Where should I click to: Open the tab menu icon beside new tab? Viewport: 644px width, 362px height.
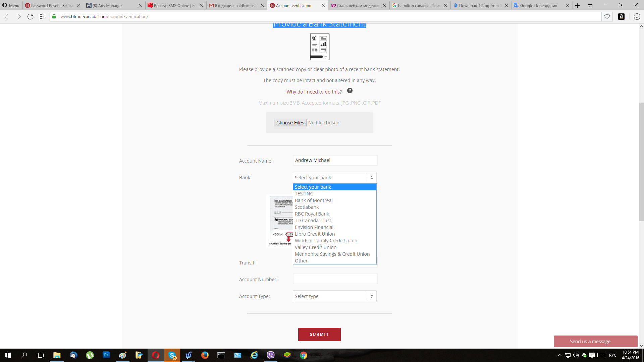tap(590, 5)
